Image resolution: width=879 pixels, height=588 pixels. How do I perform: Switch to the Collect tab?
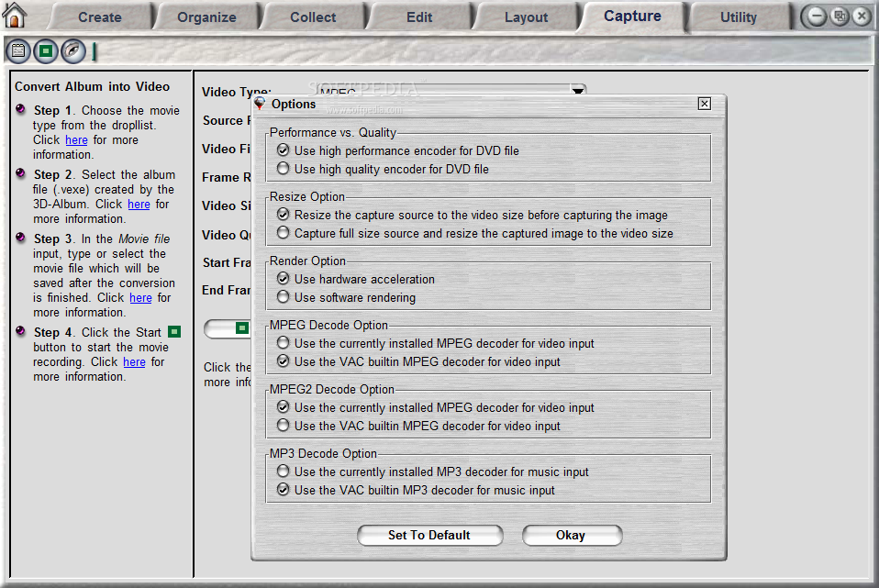313,17
